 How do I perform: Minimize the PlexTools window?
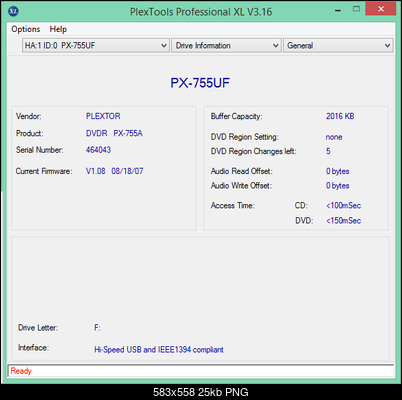[x=338, y=10]
